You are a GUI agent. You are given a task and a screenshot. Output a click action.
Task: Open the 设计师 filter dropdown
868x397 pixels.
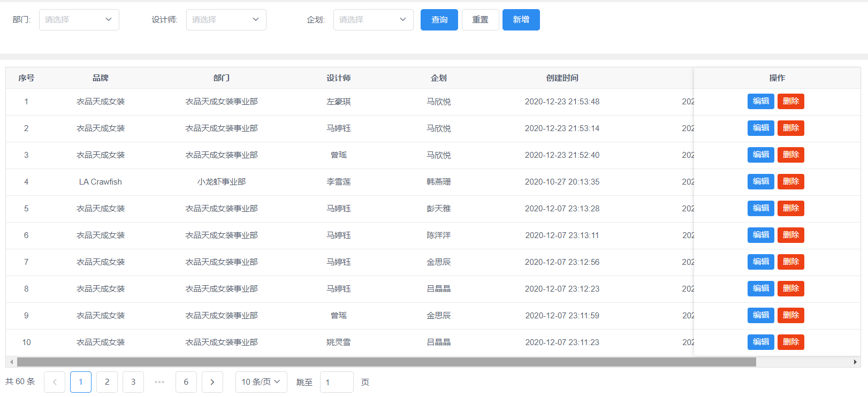(x=226, y=20)
